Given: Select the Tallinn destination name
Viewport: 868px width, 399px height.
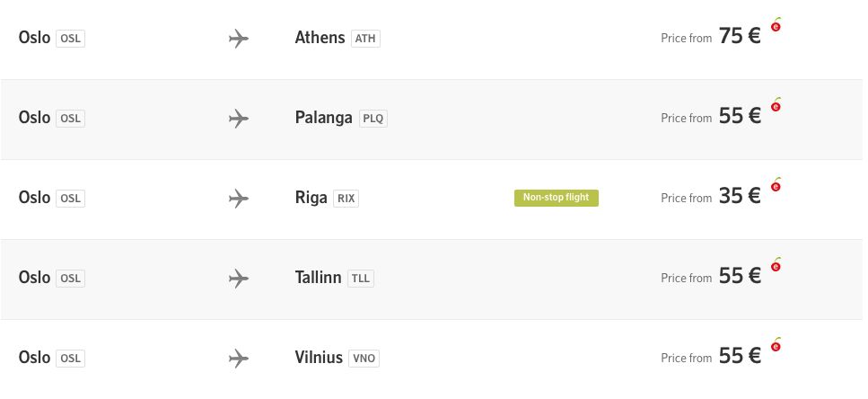Looking at the screenshot, I should (x=319, y=277).
